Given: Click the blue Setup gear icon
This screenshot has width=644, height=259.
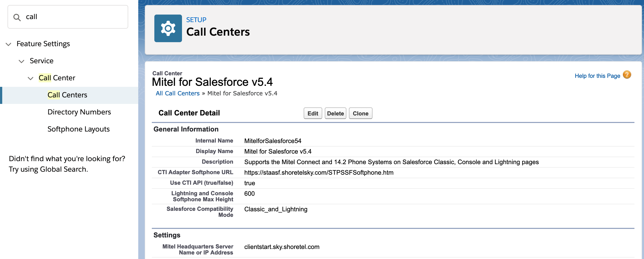Looking at the screenshot, I should point(168,28).
